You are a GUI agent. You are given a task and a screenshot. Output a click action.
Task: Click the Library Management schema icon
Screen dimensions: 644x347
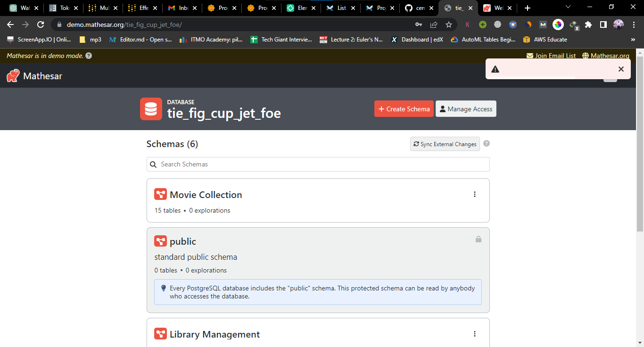point(160,334)
